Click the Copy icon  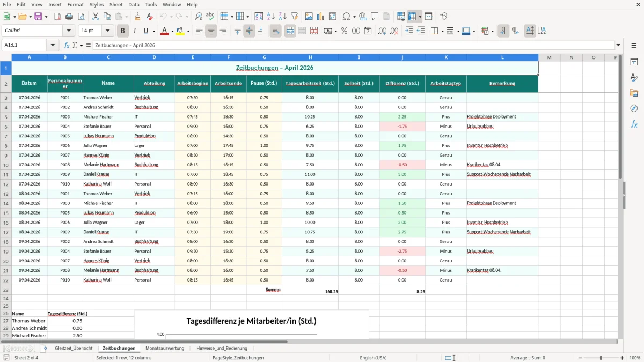click(x=107, y=17)
